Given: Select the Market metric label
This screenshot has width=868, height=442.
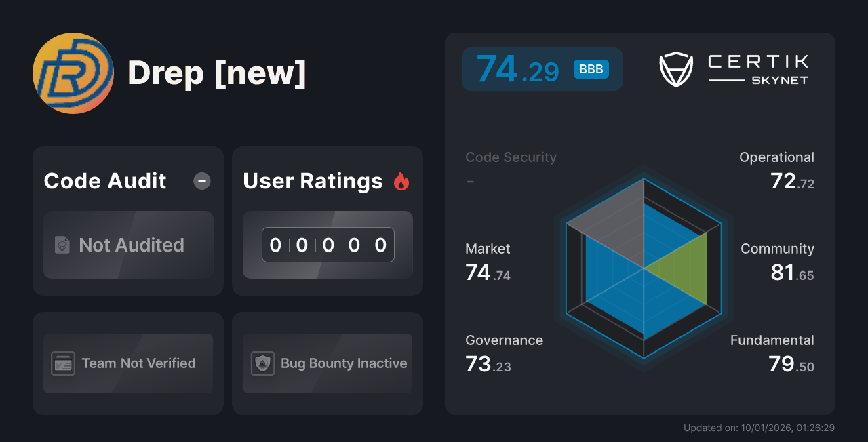Looking at the screenshot, I should tap(488, 249).
